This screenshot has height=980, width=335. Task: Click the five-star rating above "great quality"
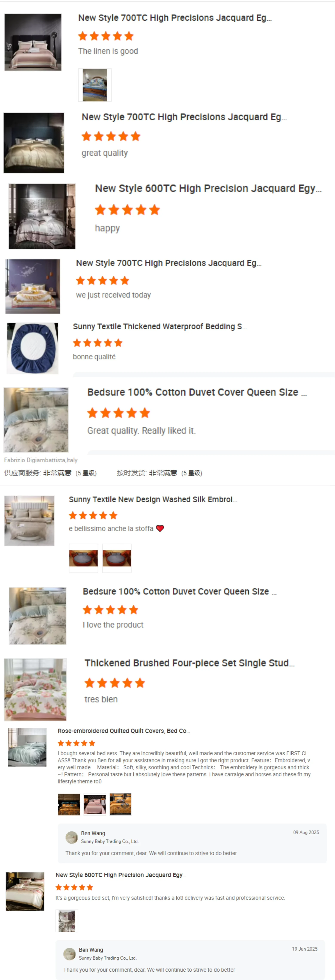tap(111, 136)
